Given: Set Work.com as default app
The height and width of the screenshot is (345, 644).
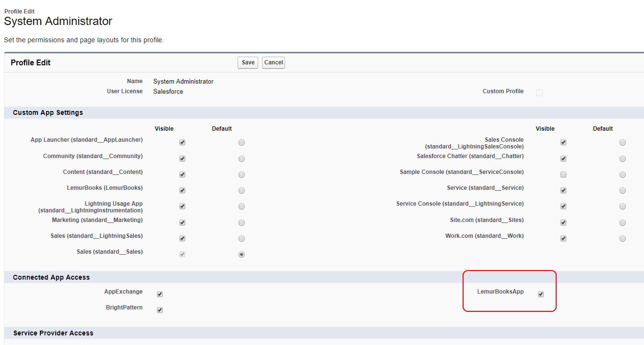Looking at the screenshot, I should point(622,238).
